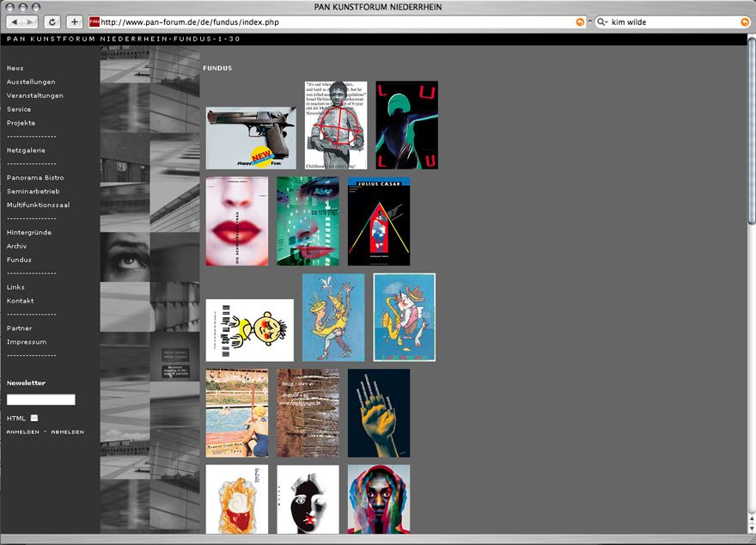Click the orange icon in search field
This screenshot has height=545, width=756.
(x=745, y=22)
